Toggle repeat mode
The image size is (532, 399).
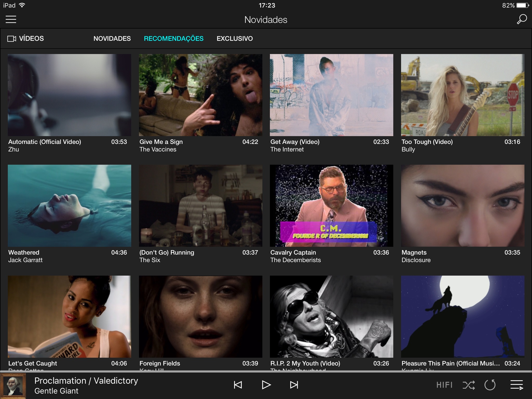point(490,385)
